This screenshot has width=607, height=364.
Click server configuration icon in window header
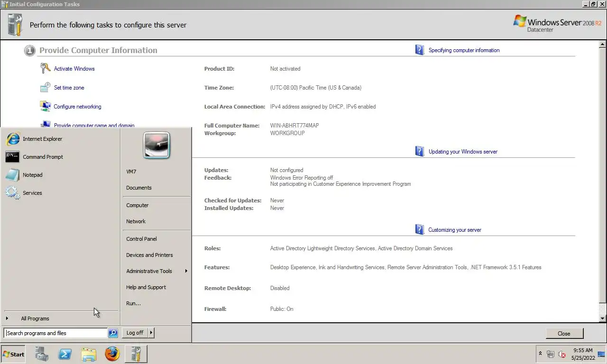pos(15,25)
